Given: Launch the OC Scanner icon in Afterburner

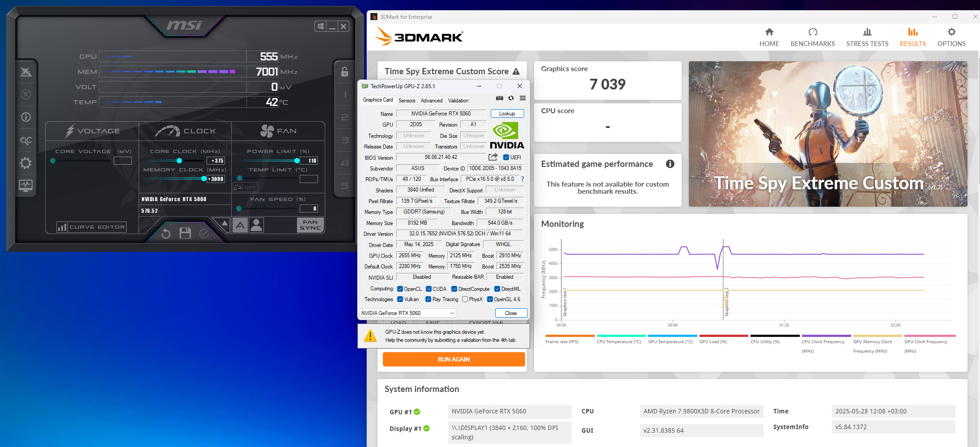Looking at the screenshot, I should coord(26,140).
